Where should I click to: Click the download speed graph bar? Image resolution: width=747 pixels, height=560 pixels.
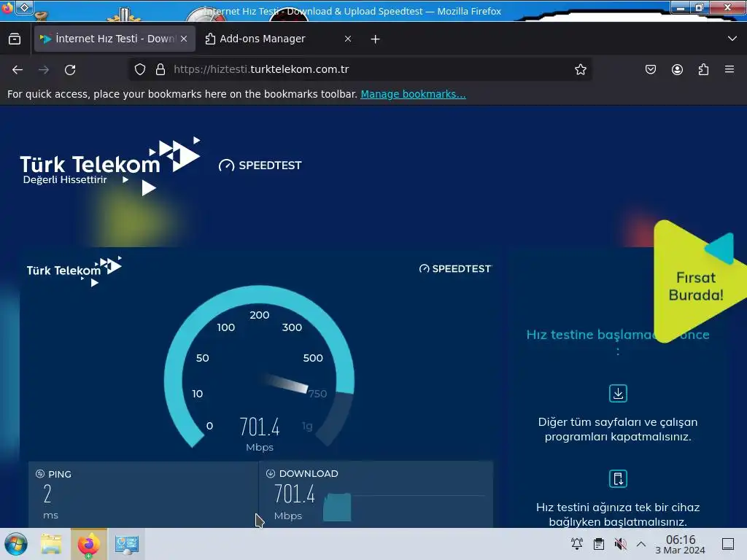(x=337, y=507)
